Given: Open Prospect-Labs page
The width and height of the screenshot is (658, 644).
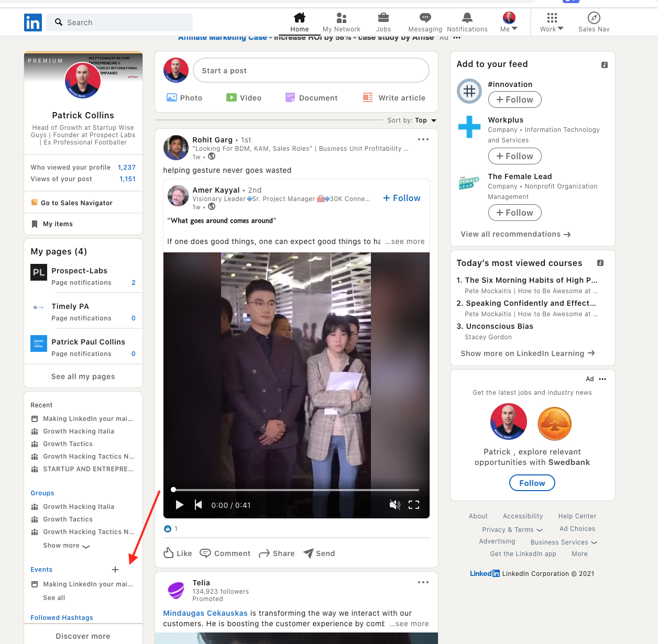Looking at the screenshot, I should tap(79, 271).
